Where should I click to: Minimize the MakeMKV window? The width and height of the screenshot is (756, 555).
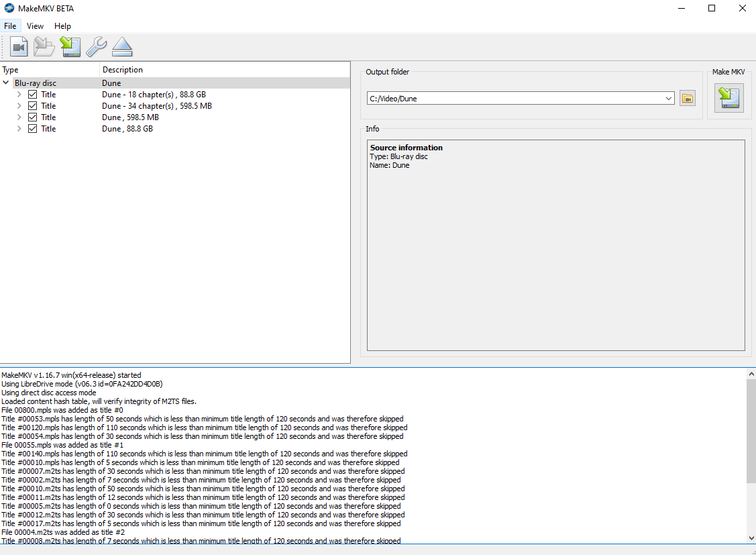pos(682,8)
